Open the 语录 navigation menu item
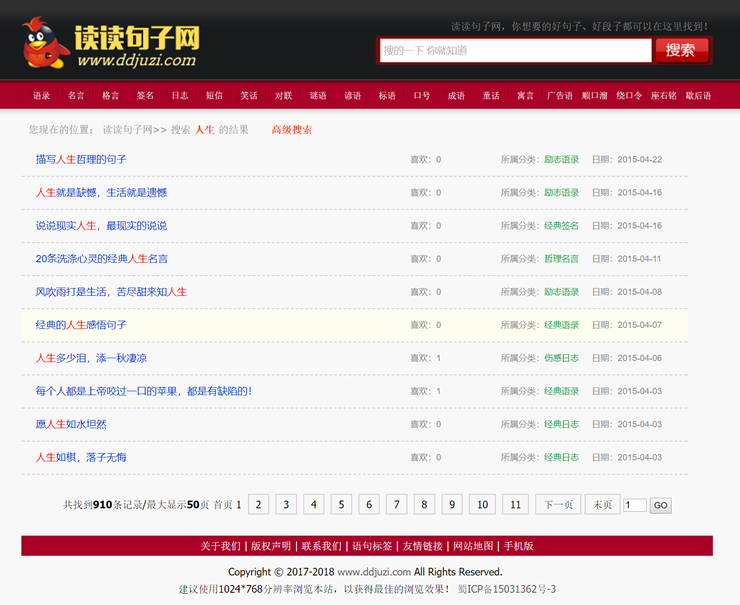Viewport: 740px width, 605px height. click(41, 96)
